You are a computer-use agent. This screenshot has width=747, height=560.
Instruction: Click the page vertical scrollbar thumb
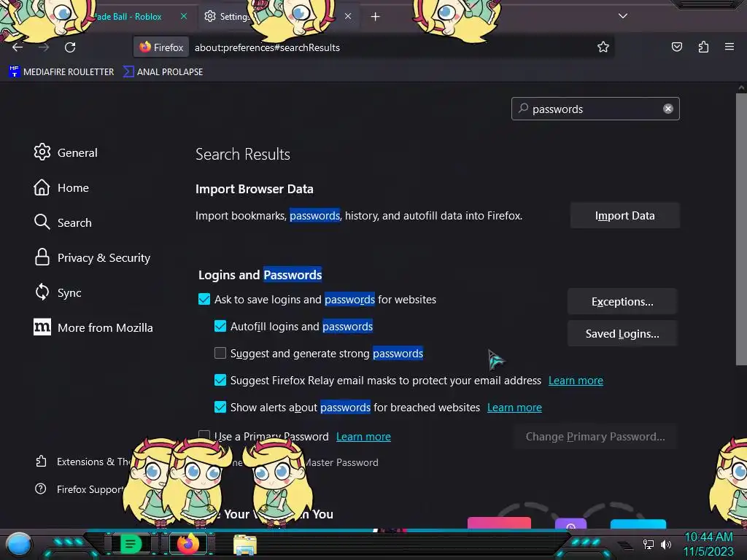(x=741, y=230)
